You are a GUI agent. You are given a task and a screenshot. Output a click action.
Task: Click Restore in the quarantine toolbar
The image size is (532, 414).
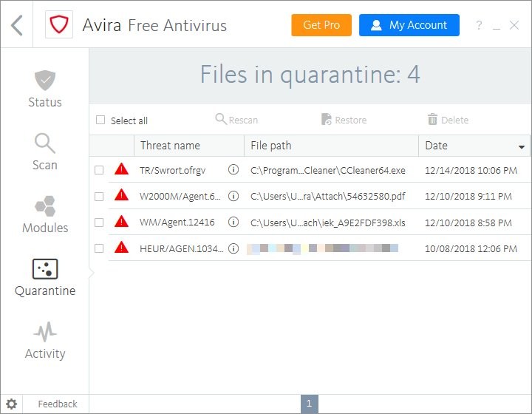pos(344,120)
